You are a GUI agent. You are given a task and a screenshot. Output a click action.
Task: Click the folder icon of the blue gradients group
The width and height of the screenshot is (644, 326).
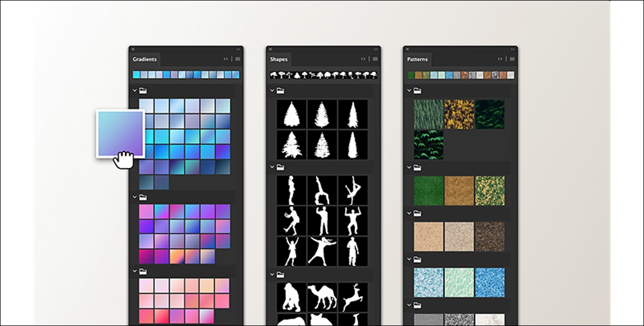(x=143, y=91)
